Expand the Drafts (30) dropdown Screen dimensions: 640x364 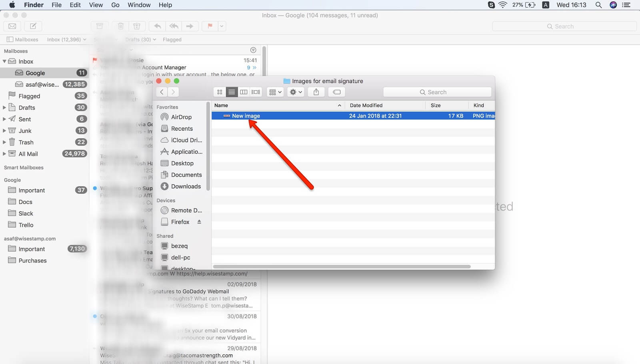tap(154, 39)
